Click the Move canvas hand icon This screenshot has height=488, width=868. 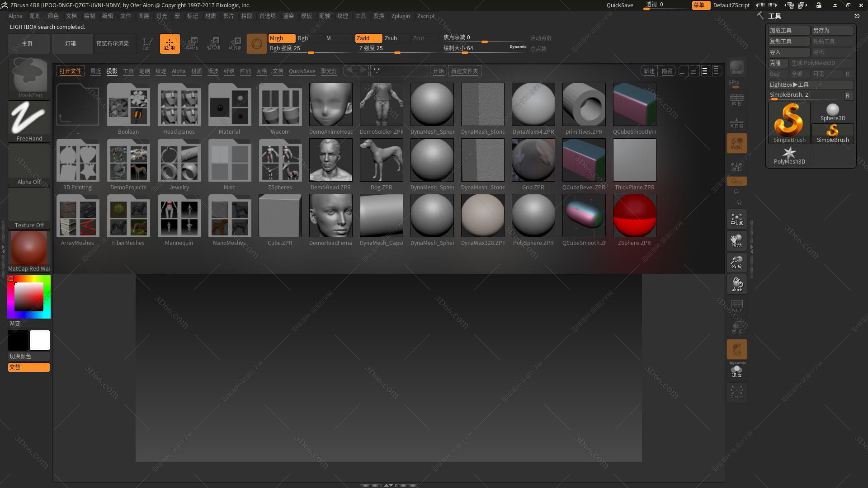pyautogui.click(x=736, y=241)
